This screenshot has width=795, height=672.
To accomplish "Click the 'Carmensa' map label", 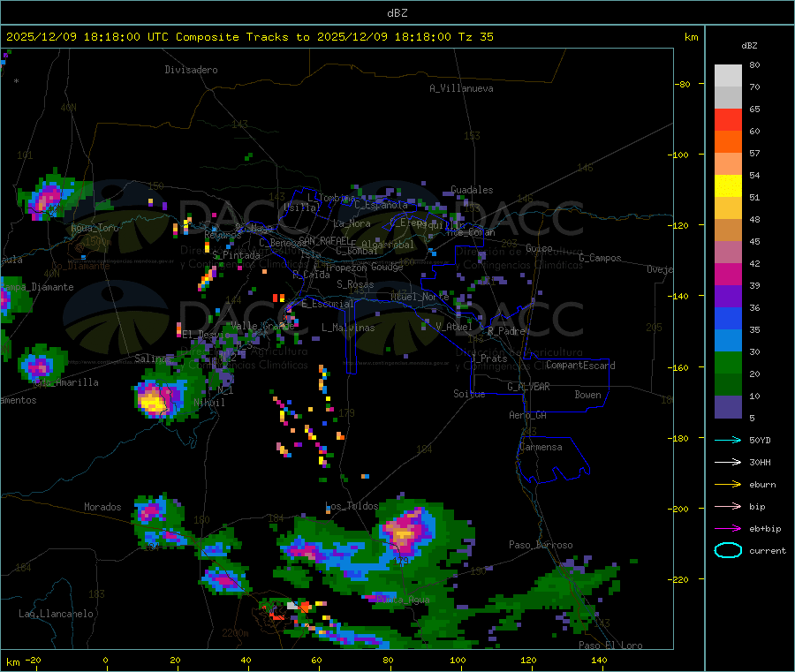I will [541, 447].
